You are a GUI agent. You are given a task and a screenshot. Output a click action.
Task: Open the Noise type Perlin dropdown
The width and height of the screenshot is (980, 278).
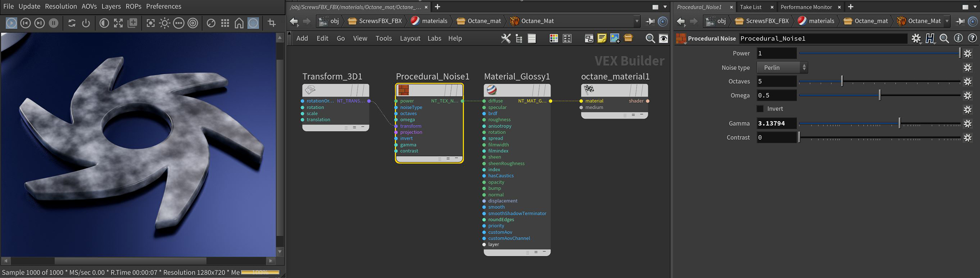782,67
